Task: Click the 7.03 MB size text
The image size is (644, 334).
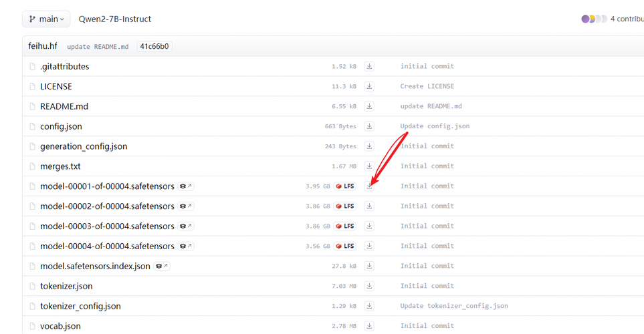Action: pos(344,286)
